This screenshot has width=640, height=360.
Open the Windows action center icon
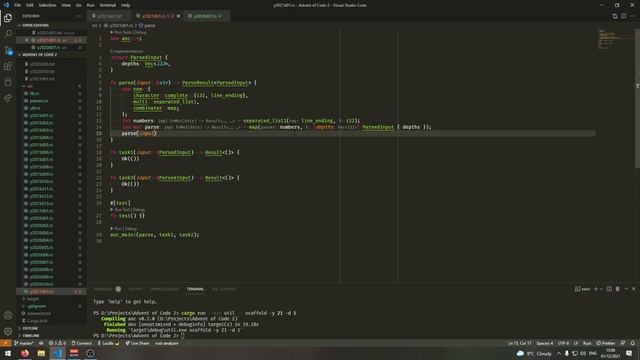pyautogui.click(x=629, y=353)
